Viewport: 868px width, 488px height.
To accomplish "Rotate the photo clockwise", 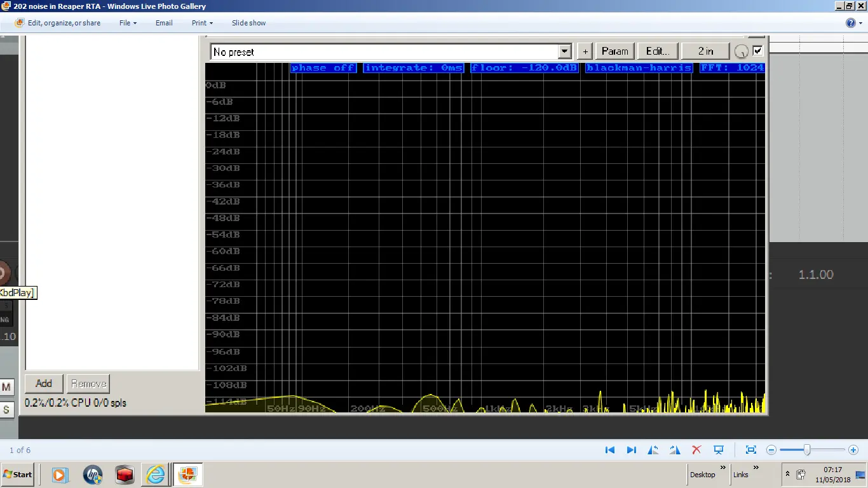I will pyautogui.click(x=675, y=450).
